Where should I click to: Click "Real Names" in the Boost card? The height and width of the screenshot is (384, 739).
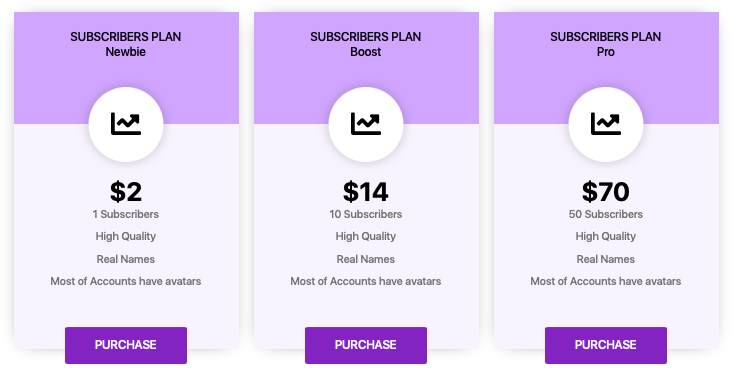coord(366,259)
